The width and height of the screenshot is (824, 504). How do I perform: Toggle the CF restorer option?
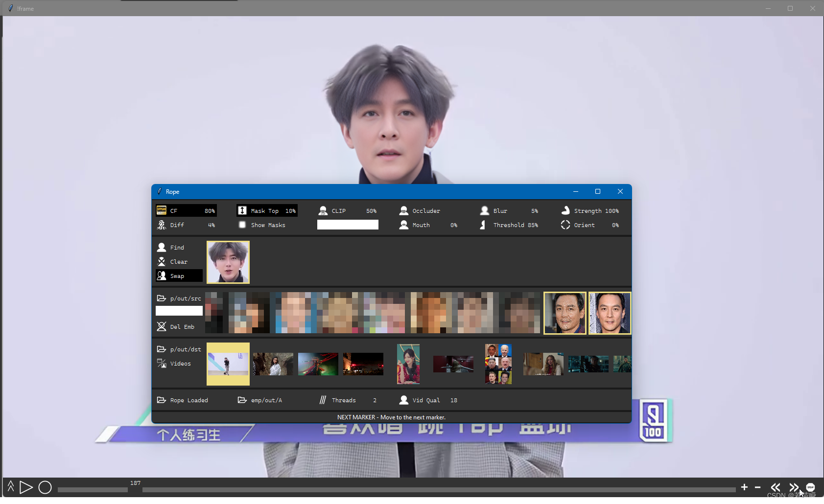186,211
